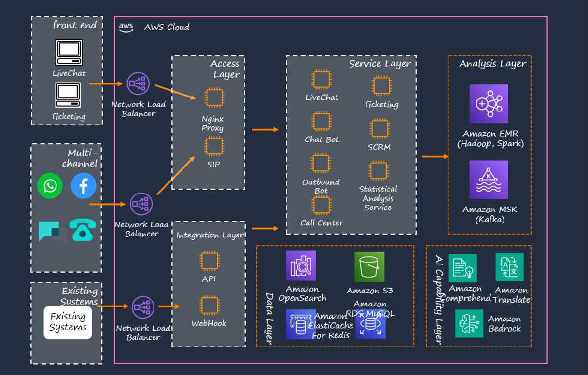The width and height of the screenshot is (588, 375).
Task: Select the Amazon Comprehend icon
Action: (463, 268)
